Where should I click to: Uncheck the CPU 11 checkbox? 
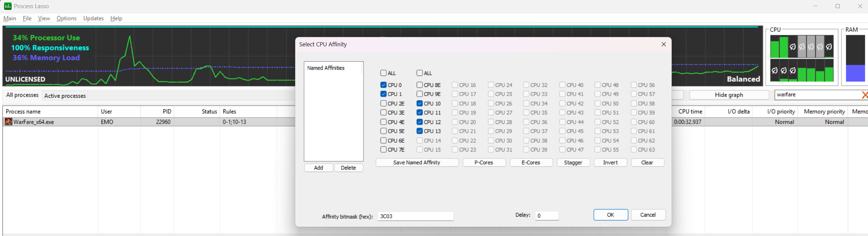point(420,112)
